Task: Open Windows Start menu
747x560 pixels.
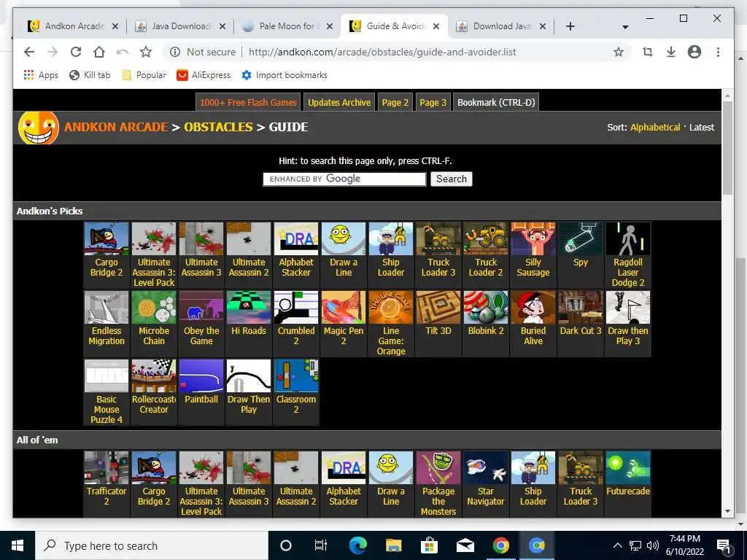Action: (x=18, y=545)
